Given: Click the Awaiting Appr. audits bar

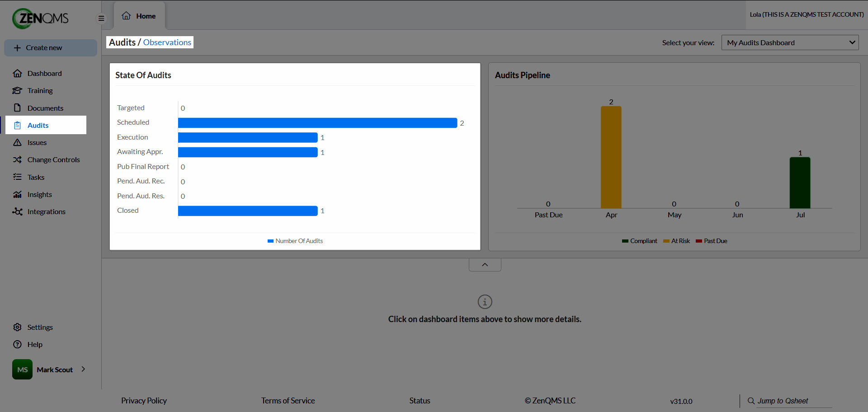Looking at the screenshot, I should [248, 152].
